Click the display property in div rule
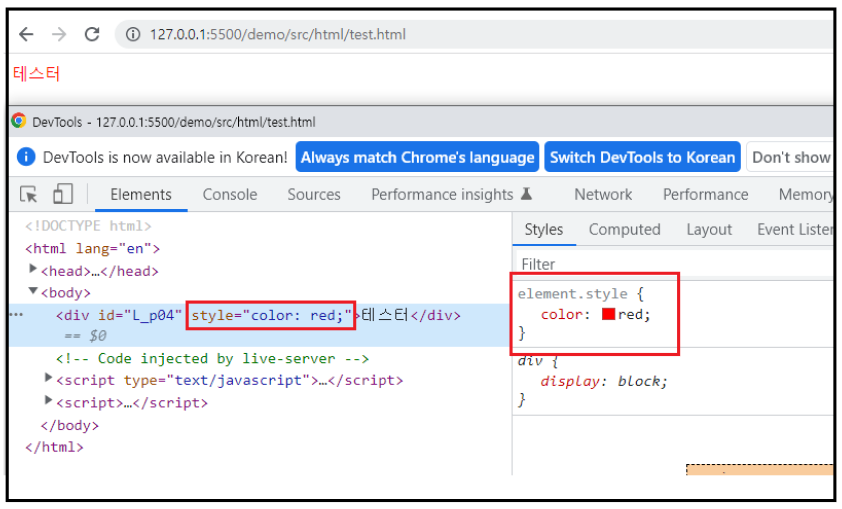 pyautogui.click(x=570, y=381)
